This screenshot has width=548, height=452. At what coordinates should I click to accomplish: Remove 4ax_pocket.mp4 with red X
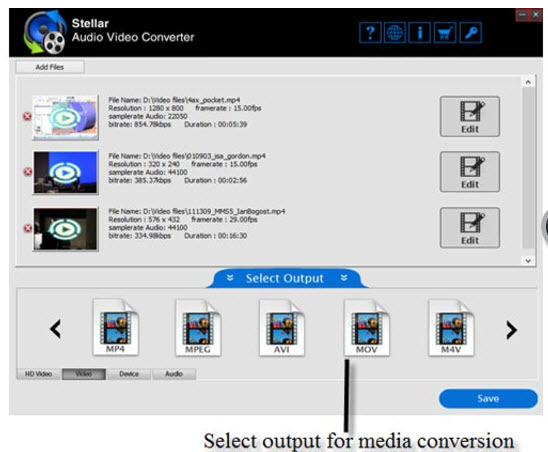point(27,116)
